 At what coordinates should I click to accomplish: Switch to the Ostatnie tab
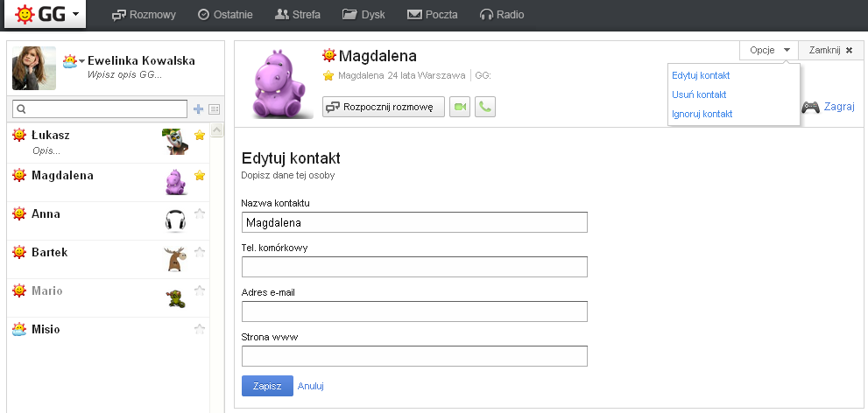tap(225, 15)
